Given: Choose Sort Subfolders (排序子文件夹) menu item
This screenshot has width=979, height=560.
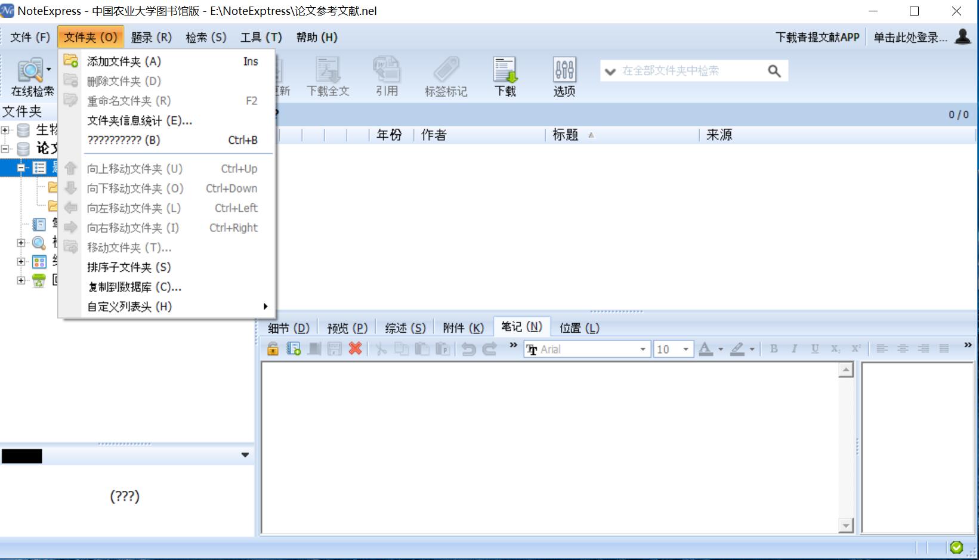Looking at the screenshot, I should tap(166, 267).
